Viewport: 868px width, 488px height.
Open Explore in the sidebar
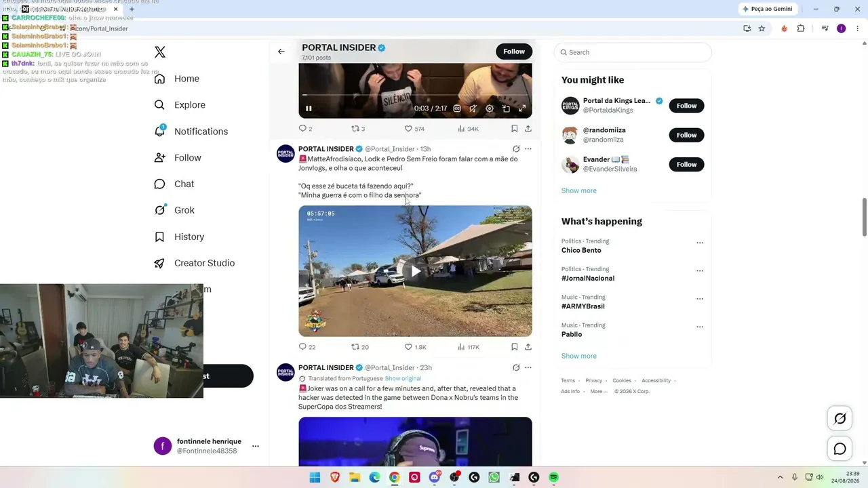pos(180,105)
